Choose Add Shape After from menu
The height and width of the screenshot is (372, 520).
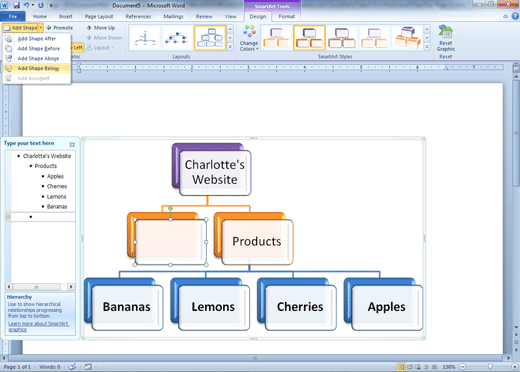37,39
